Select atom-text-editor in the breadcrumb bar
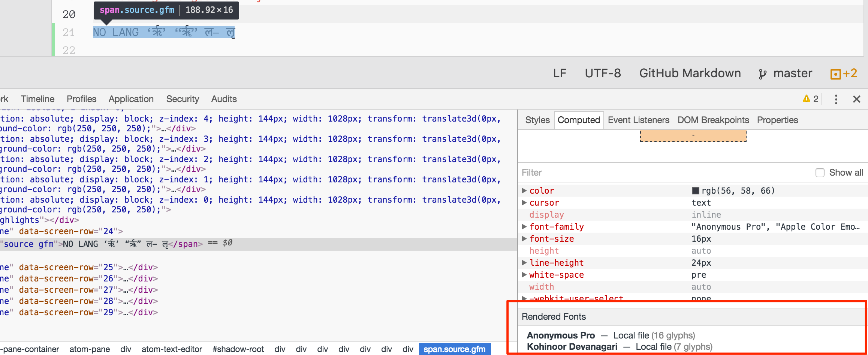This screenshot has height=355, width=868. (x=172, y=349)
